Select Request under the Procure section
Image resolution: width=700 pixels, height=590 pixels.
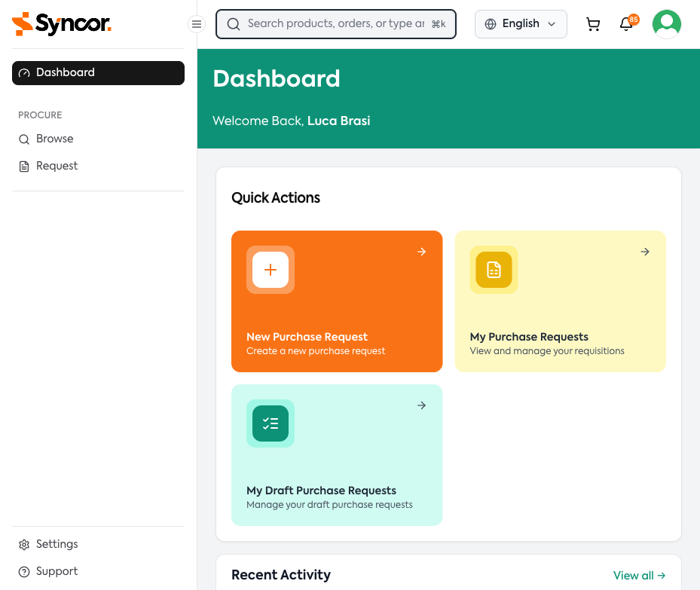(x=57, y=165)
